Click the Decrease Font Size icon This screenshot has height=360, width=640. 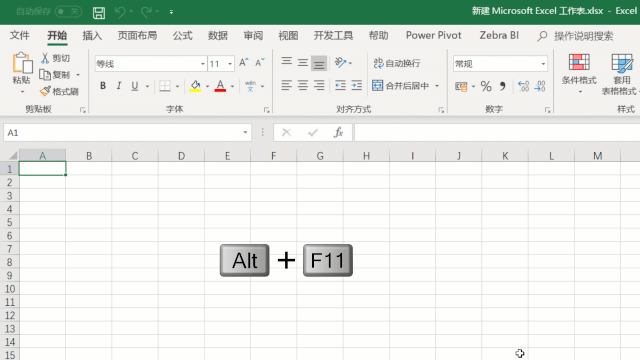[x=260, y=62]
